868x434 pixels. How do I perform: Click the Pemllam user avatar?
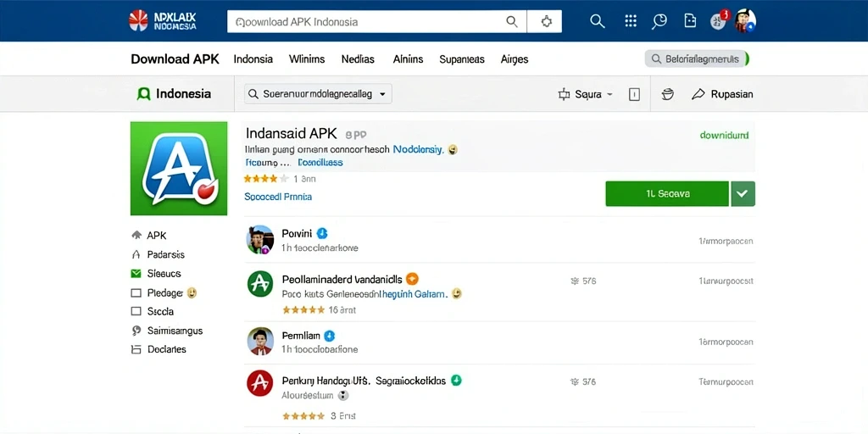click(x=259, y=342)
